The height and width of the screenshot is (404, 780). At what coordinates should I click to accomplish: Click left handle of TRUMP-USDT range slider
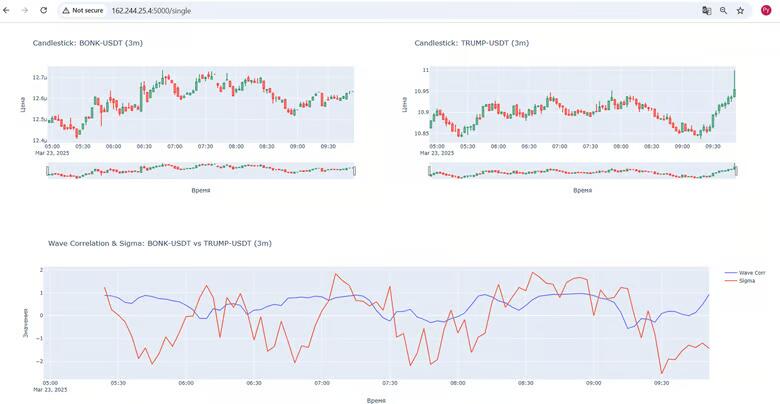click(429, 171)
